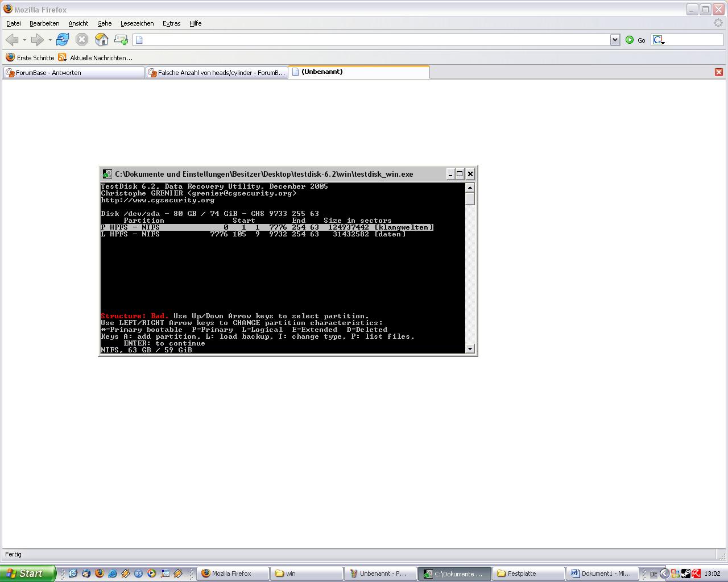728x582 pixels.
Task: Switch to Falsche Anzahl von heads/cylinder tab
Action: point(217,73)
